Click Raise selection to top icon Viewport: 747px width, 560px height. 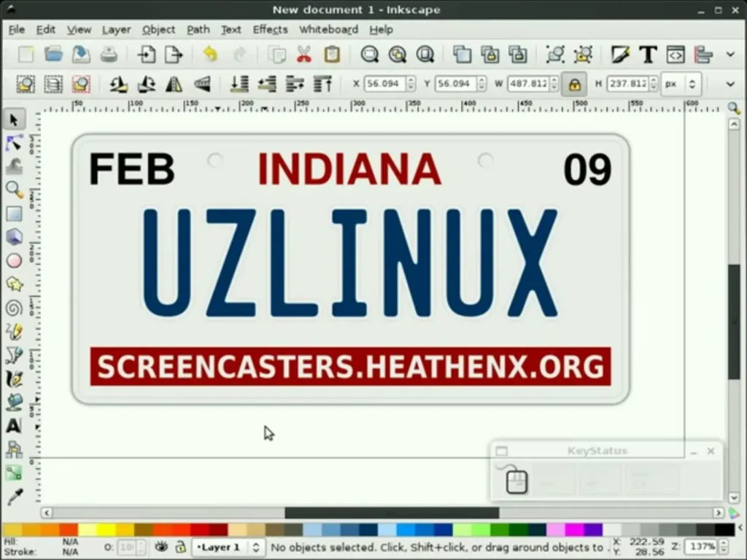(322, 85)
